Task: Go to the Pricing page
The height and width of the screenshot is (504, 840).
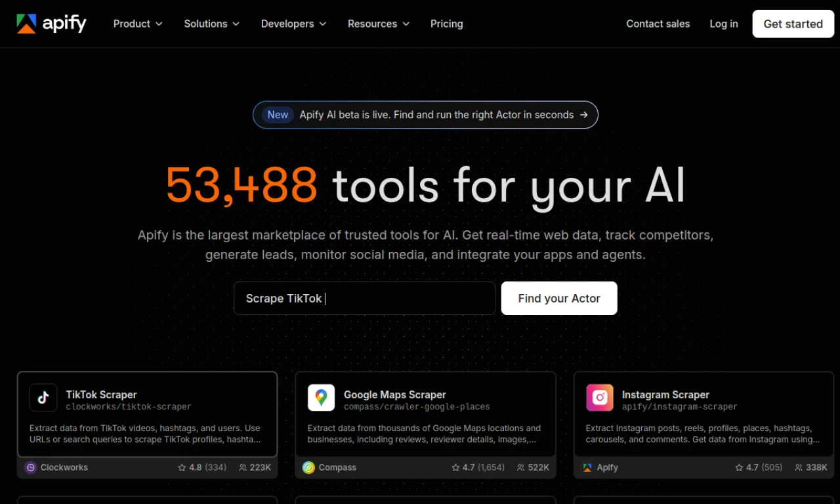Action: [447, 24]
